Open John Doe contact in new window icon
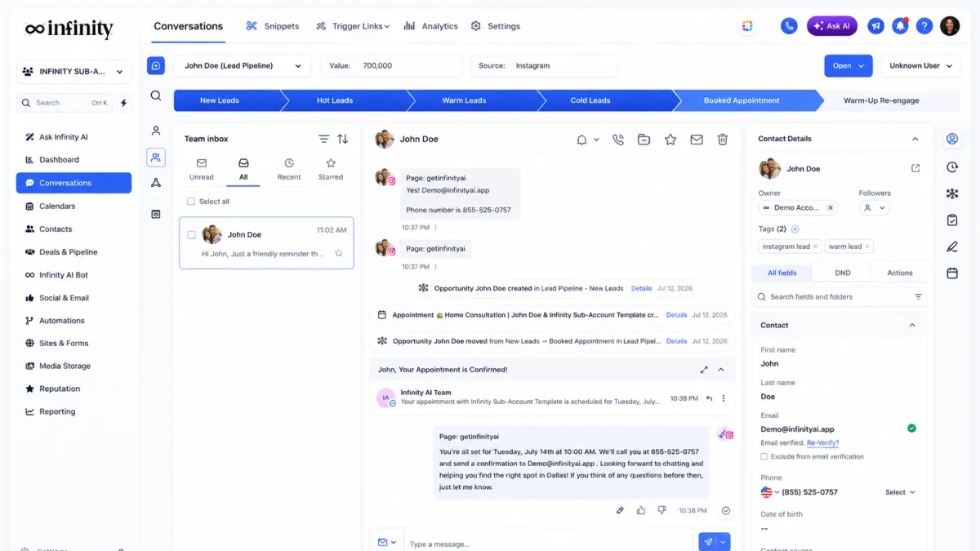Screen dimensions: 980x551 pyautogui.click(x=915, y=168)
